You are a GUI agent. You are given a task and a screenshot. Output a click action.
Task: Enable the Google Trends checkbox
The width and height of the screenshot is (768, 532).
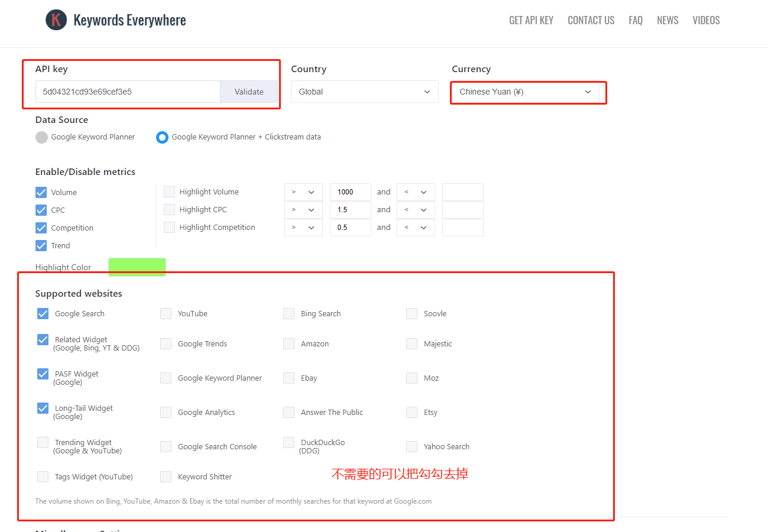(166, 343)
